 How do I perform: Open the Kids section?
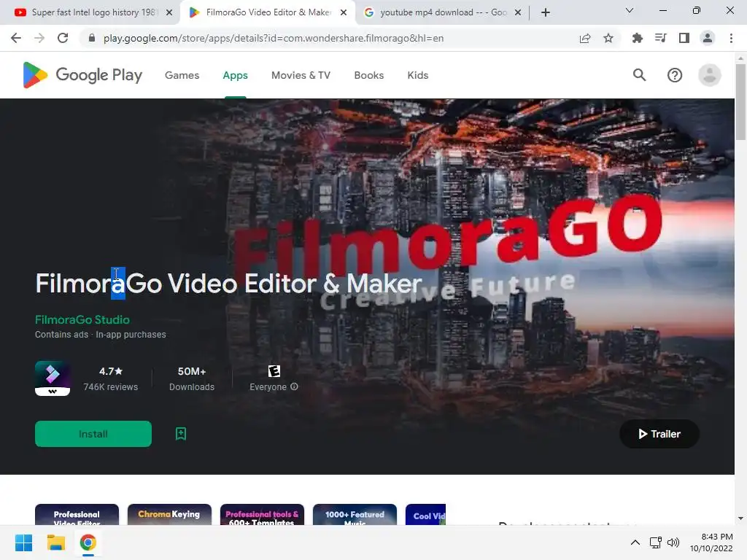(418, 75)
